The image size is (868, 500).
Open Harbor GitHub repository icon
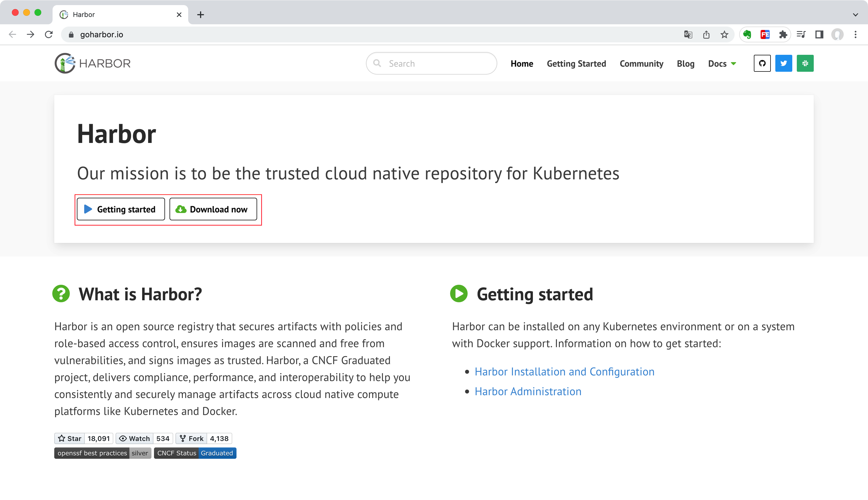click(762, 63)
